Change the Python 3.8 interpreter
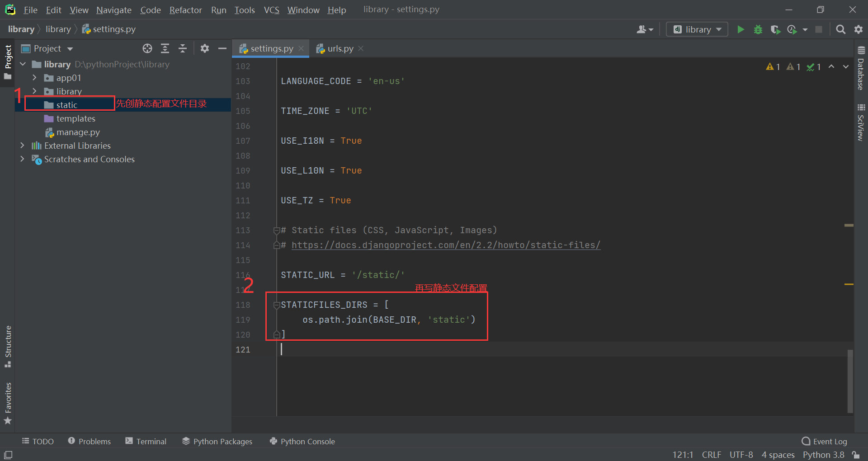868x461 pixels. [823, 455]
